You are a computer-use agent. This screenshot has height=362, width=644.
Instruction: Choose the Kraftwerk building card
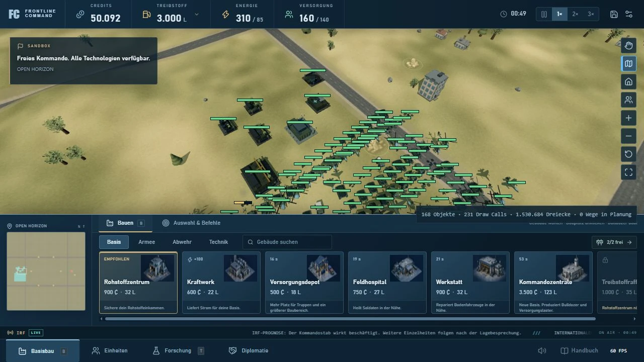pos(221,283)
